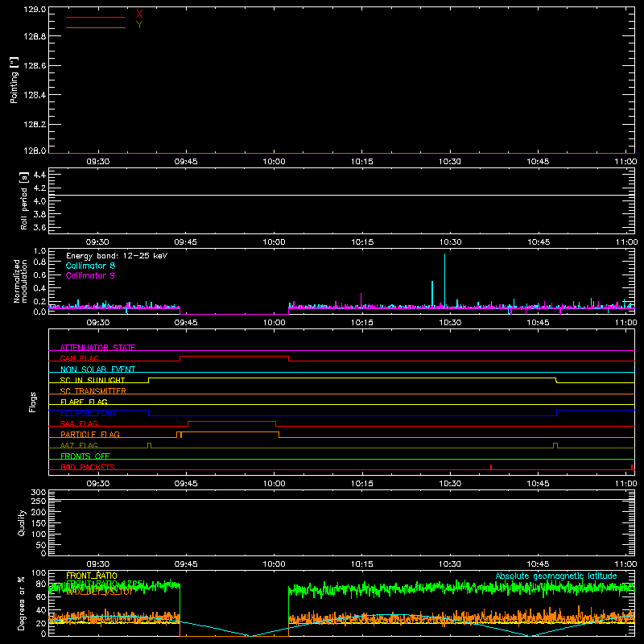Click the 129.0 pointing tick label

[35, 10]
